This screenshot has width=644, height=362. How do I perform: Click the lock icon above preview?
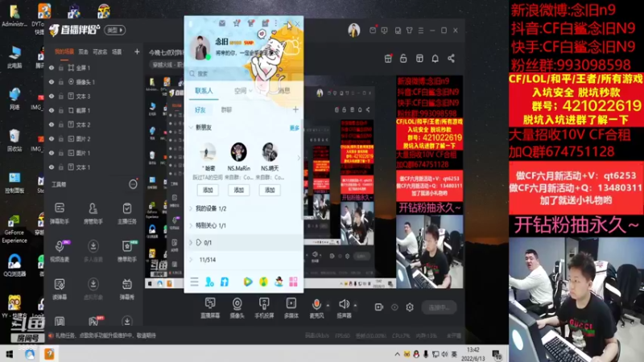403,58
